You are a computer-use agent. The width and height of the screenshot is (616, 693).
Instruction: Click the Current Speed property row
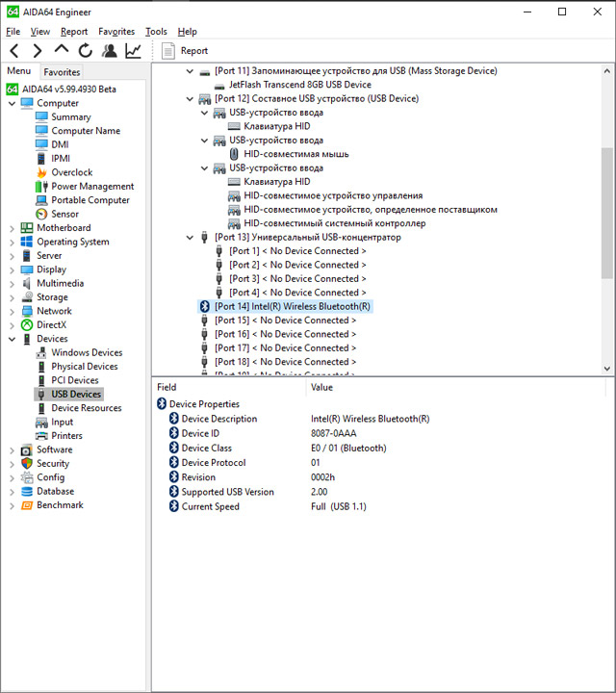coord(268,507)
